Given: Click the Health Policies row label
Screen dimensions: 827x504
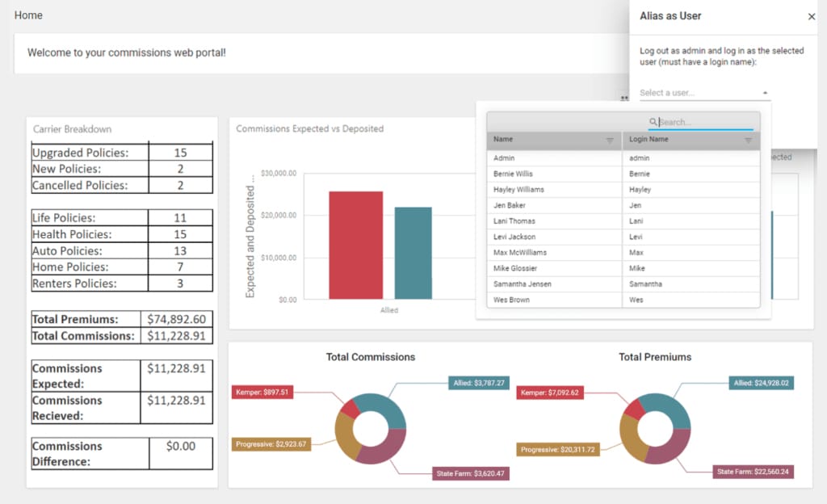Looking at the screenshot, I should (72, 234).
